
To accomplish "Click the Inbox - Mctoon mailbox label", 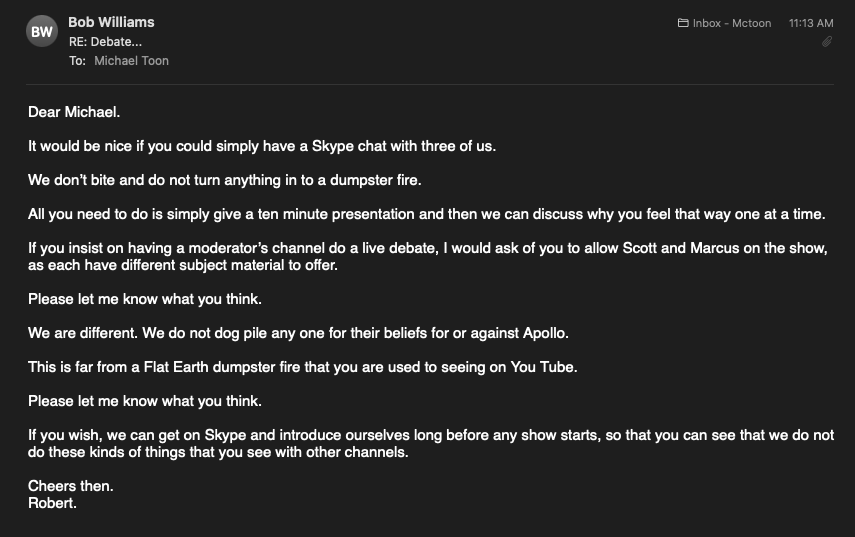I will pos(731,23).
